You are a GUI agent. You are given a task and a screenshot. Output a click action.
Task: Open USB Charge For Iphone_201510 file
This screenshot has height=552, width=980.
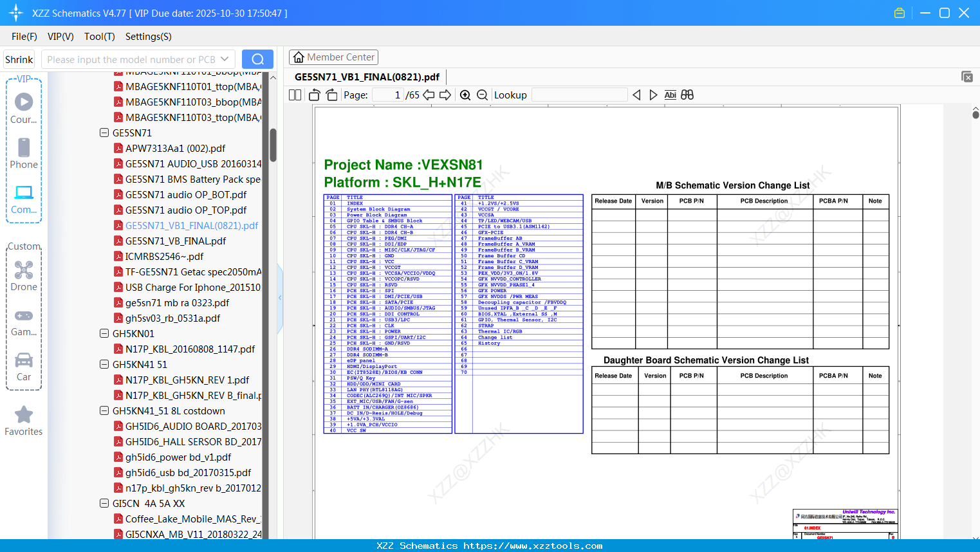188,288
